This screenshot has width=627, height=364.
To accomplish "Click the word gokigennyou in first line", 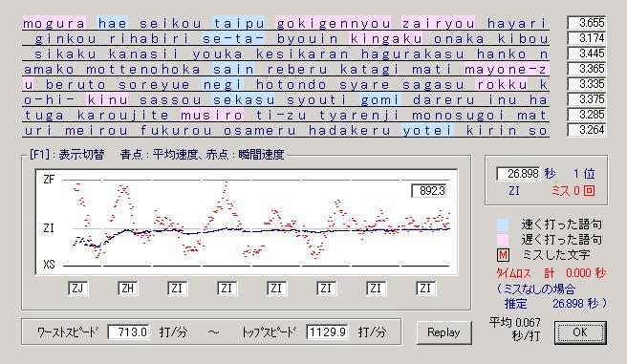I will click(333, 23).
